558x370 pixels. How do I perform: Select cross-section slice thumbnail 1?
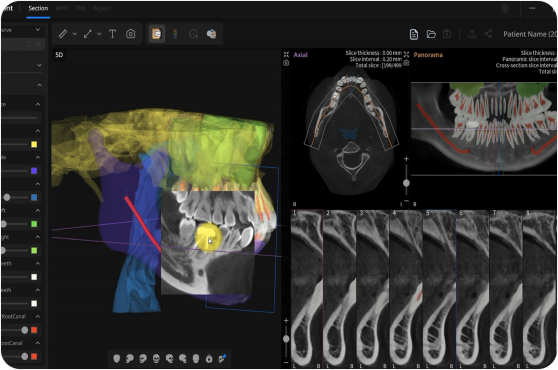click(x=307, y=289)
